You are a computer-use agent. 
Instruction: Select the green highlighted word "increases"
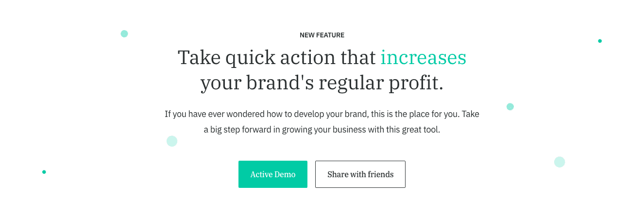423,57
